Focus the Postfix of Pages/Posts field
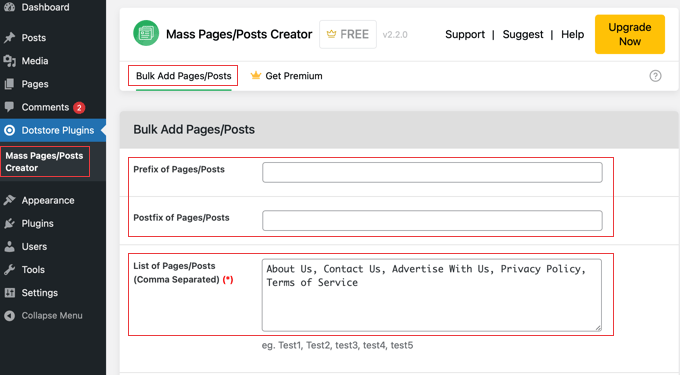Image resolution: width=680 pixels, height=375 pixels. pos(432,221)
